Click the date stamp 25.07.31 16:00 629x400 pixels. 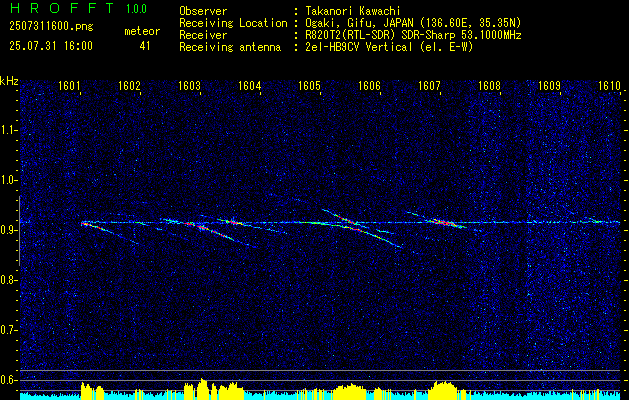51,46
